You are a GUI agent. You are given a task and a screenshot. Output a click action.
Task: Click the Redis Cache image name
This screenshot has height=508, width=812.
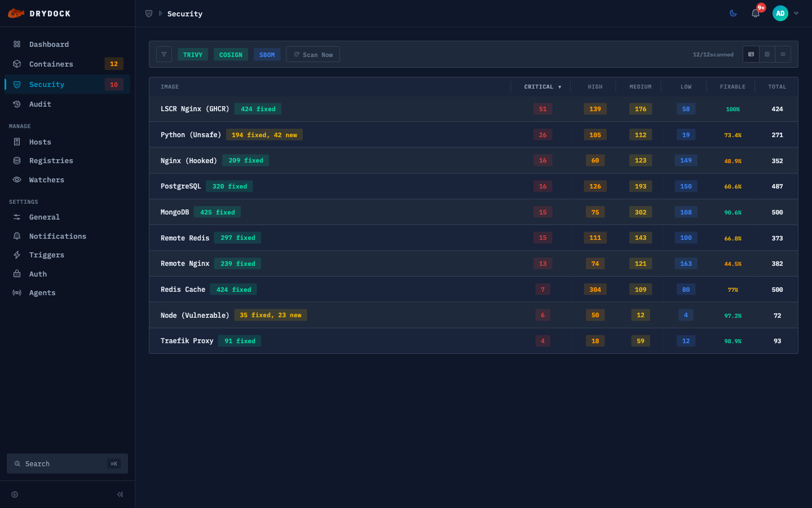pyautogui.click(x=183, y=290)
